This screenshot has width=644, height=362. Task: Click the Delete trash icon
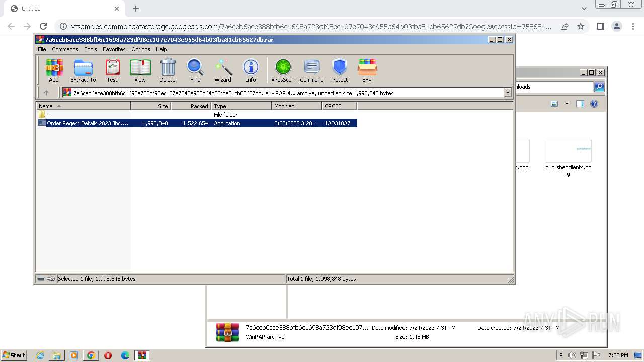tap(168, 70)
